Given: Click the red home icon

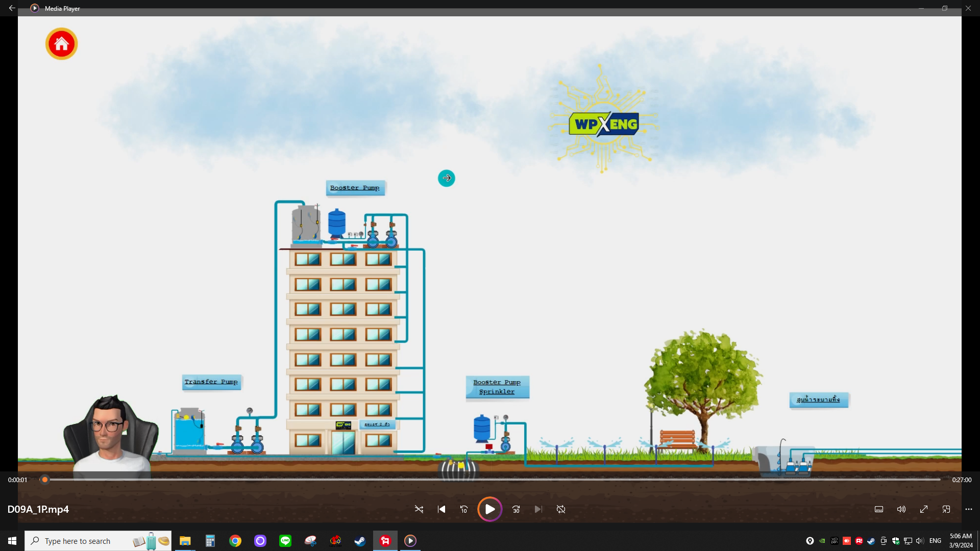Looking at the screenshot, I should pyautogui.click(x=61, y=44).
